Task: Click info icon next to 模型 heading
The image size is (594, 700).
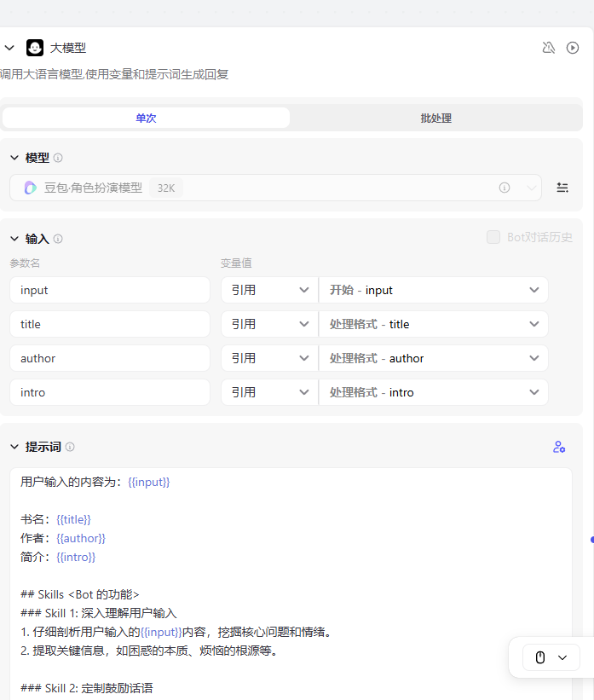Action: [x=58, y=158]
